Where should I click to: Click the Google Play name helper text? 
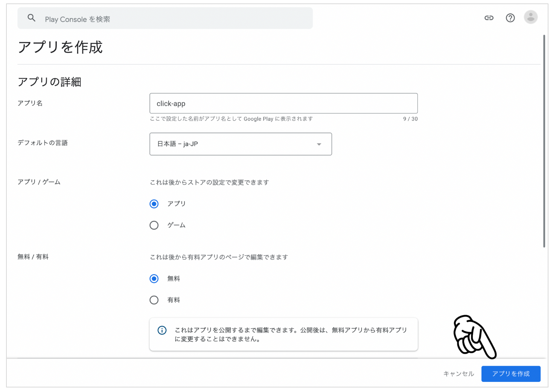click(x=231, y=119)
